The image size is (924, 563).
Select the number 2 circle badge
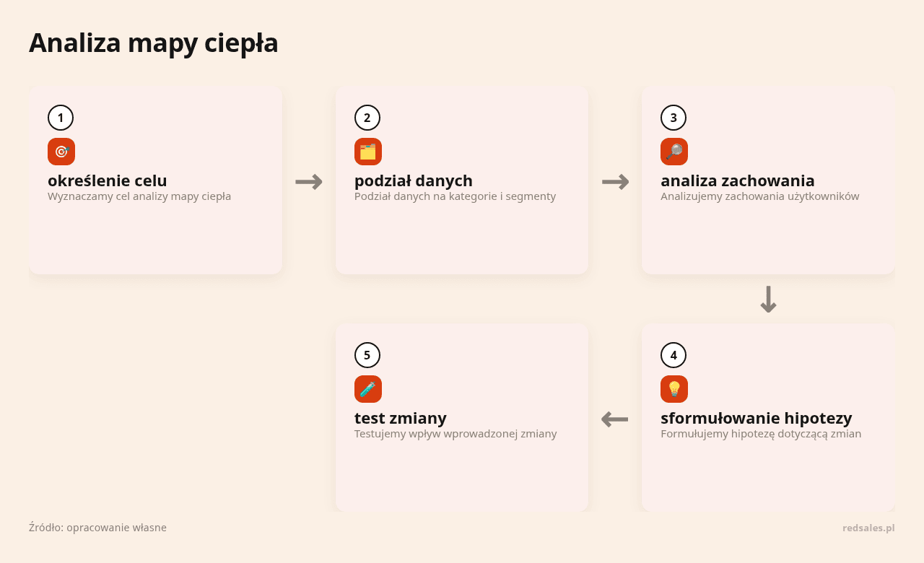point(367,118)
